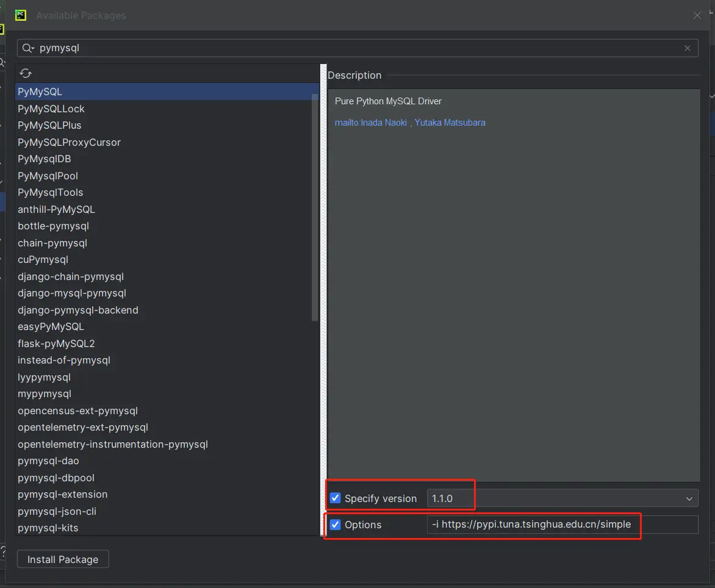Screen dimensions: 715x588
Task: Pick PyMysqlPool in the list
Action: click(x=167, y=176)
